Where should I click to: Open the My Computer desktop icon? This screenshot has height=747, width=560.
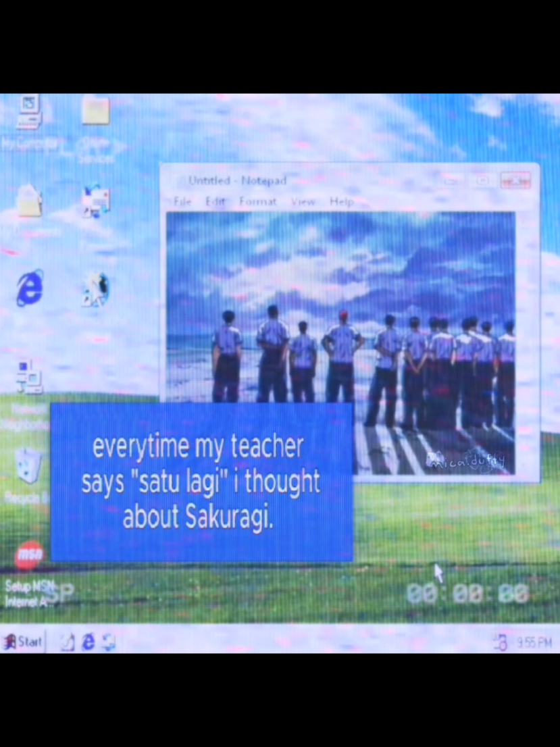(28, 113)
